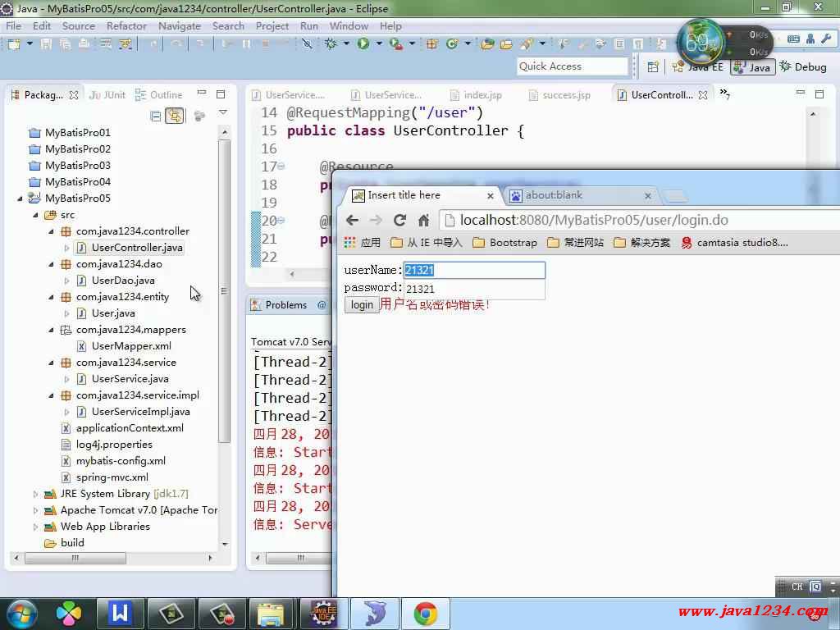Click the Open Perspective icon

coord(652,67)
